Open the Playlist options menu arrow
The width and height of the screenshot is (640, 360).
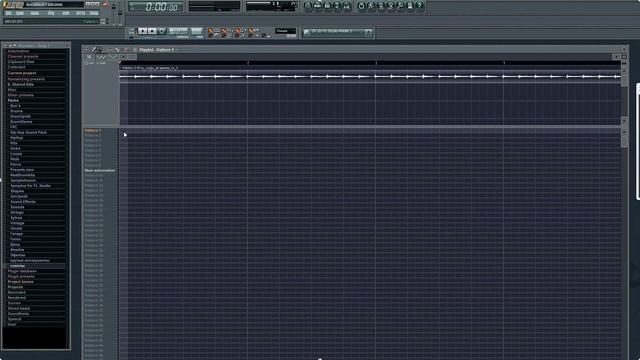[x=86, y=50]
